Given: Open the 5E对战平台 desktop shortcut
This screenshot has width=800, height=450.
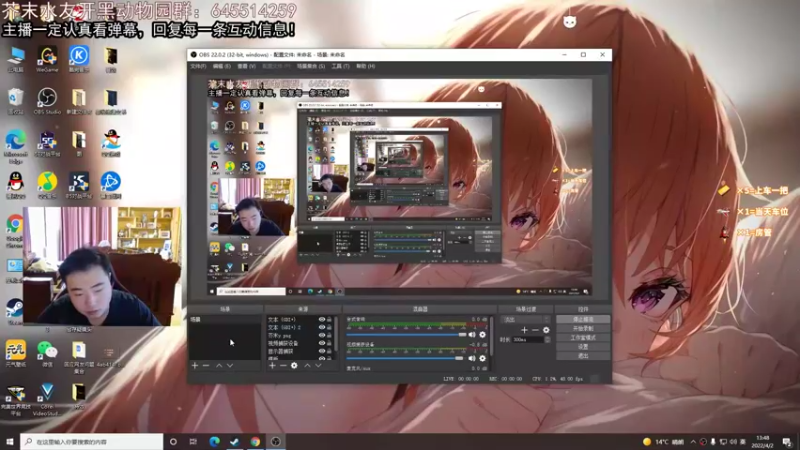Looking at the screenshot, I should (47, 144).
